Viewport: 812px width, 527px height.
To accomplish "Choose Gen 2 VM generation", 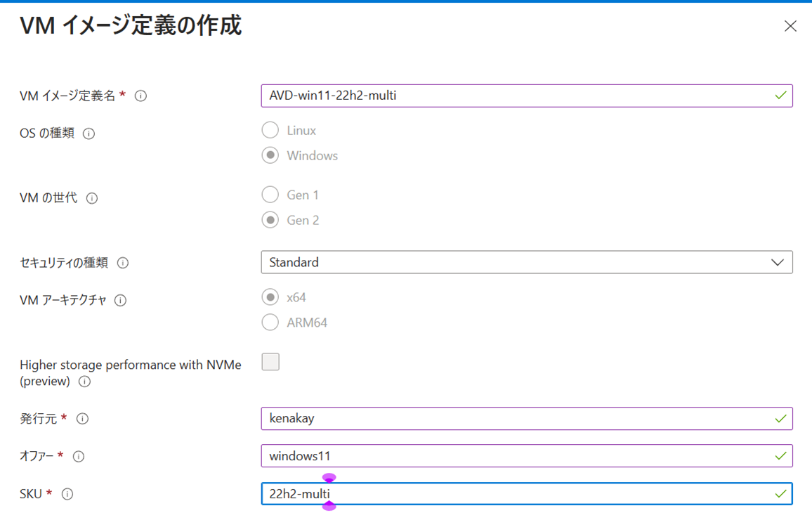I will (270, 220).
